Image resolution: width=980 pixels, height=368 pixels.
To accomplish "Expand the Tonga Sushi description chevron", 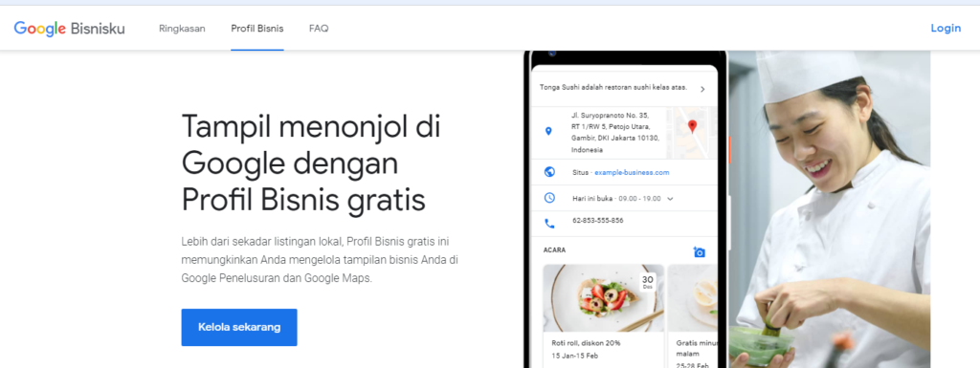I will coord(702,89).
